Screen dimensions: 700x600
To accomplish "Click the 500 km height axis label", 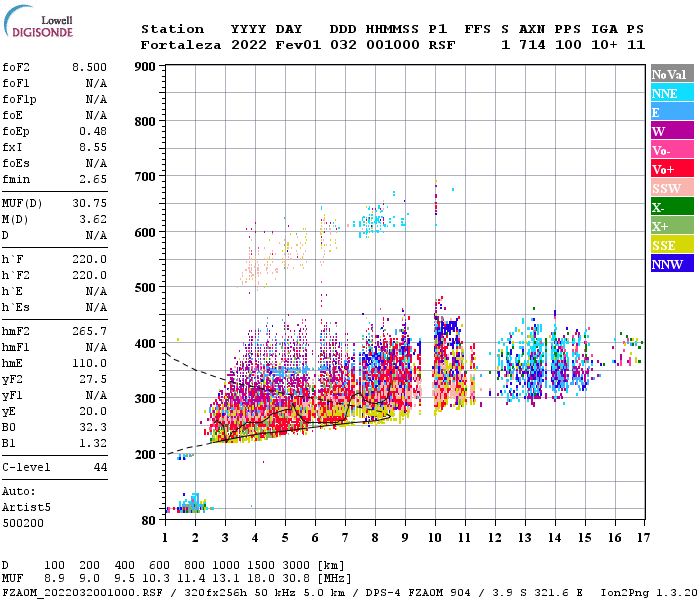I will pyautogui.click(x=145, y=288).
